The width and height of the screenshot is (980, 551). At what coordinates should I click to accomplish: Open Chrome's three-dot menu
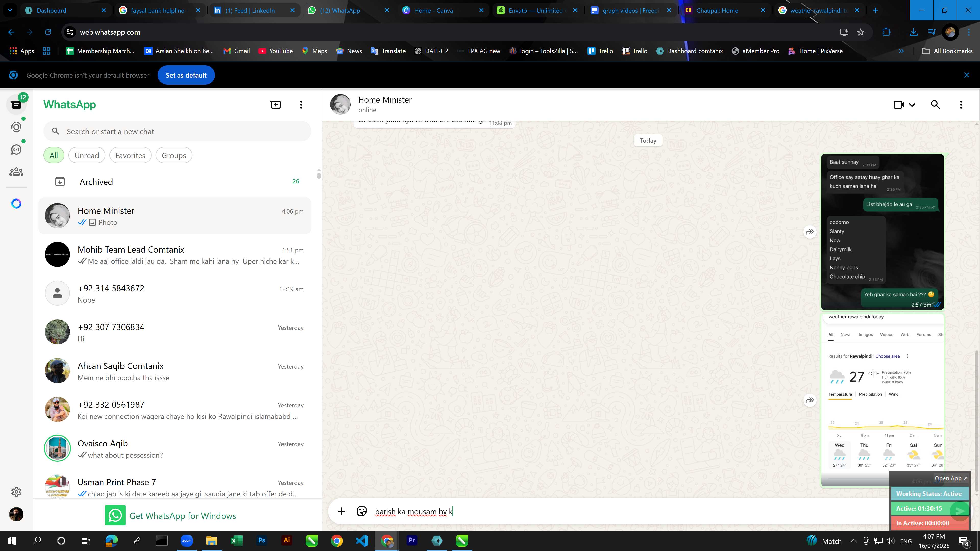[x=969, y=32]
